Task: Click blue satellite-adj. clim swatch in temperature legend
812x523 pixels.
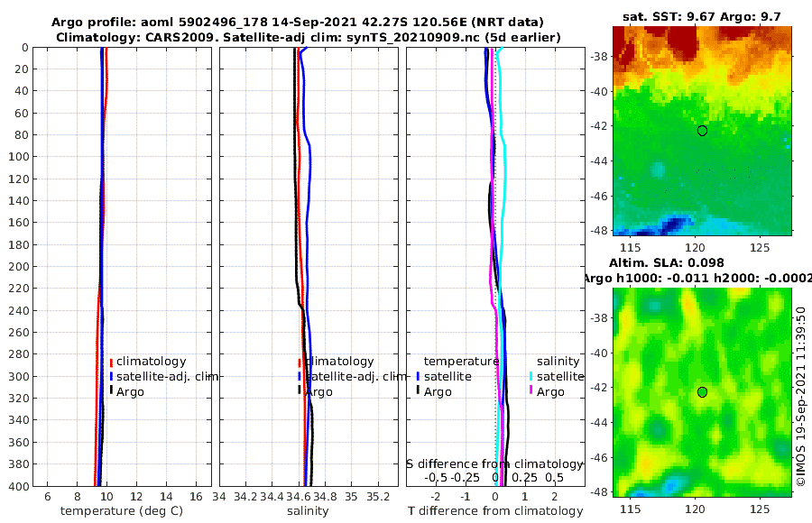Action: click(111, 376)
